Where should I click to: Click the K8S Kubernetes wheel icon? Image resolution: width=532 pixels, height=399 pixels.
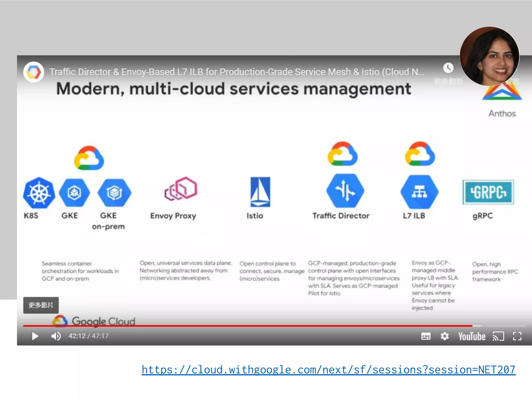39,193
